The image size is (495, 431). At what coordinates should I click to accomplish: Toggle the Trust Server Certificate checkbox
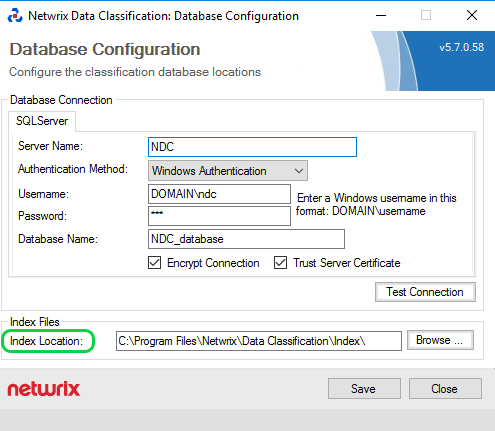pyautogui.click(x=280, y=263)
